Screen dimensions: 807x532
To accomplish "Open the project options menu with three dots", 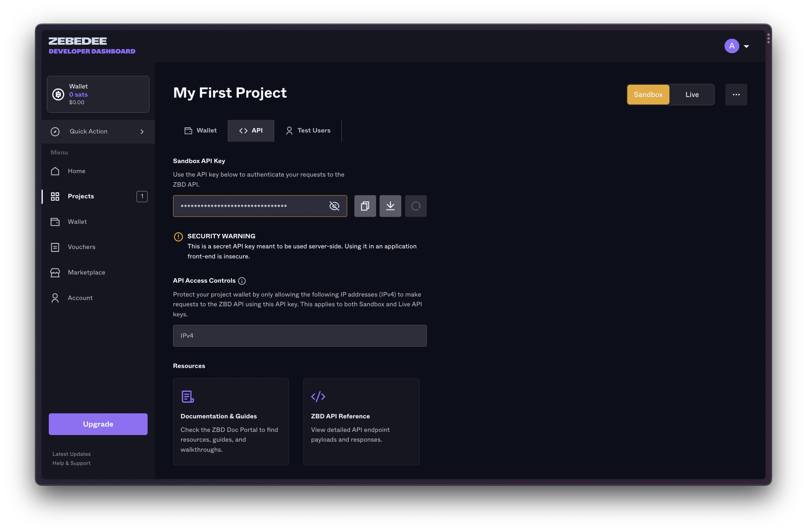I will click(736, 94).
